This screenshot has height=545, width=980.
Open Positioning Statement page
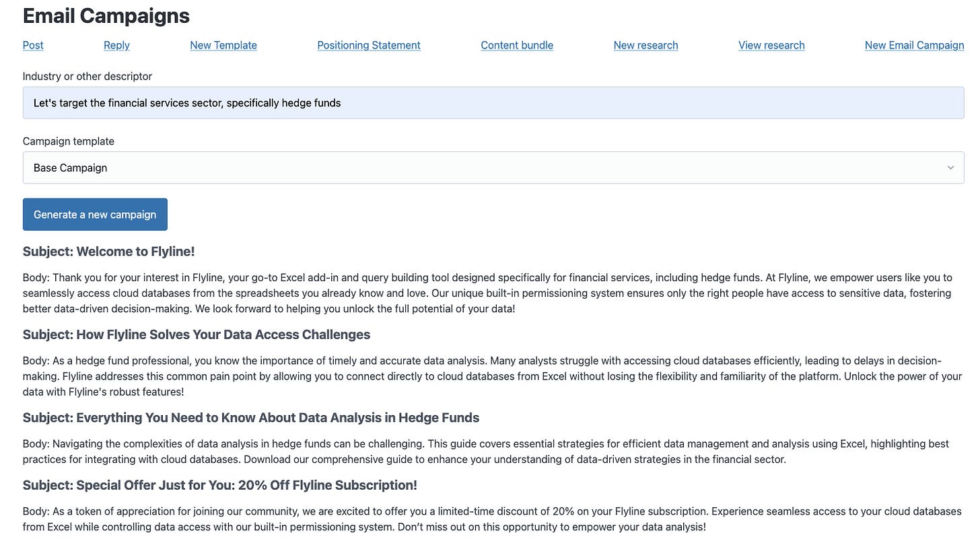point(369,45)
